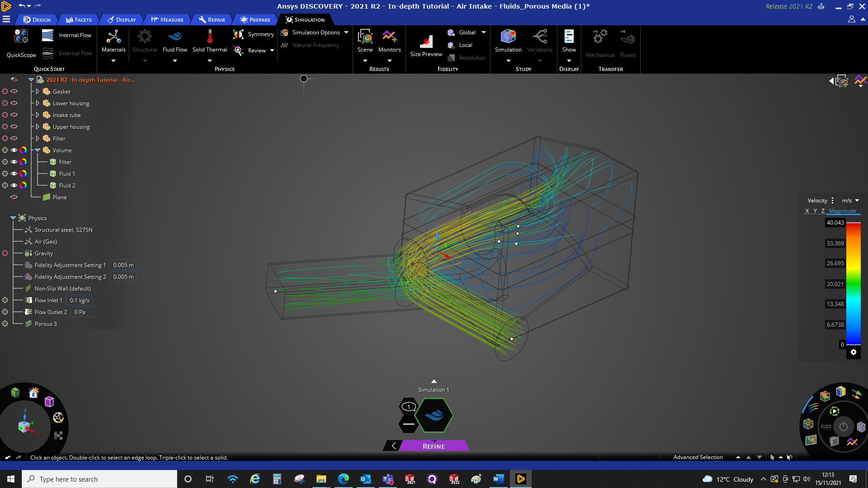The image size is (868, 488).
Task: Click the velocity options three-dot menu
Action: pos(832,201)
